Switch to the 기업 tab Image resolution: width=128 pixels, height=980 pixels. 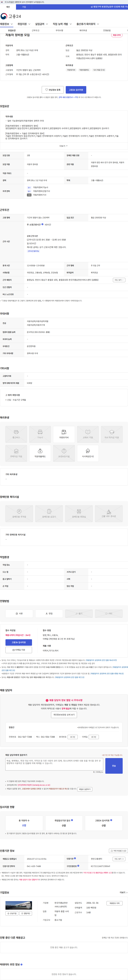pyautogui.click(x=24, y=7)
